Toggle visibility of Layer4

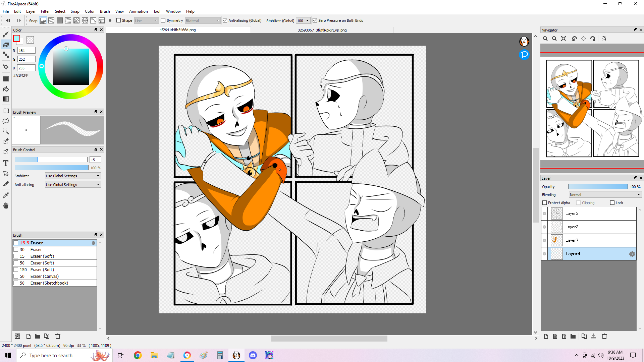pyautogui.click(x=544, y=254)
